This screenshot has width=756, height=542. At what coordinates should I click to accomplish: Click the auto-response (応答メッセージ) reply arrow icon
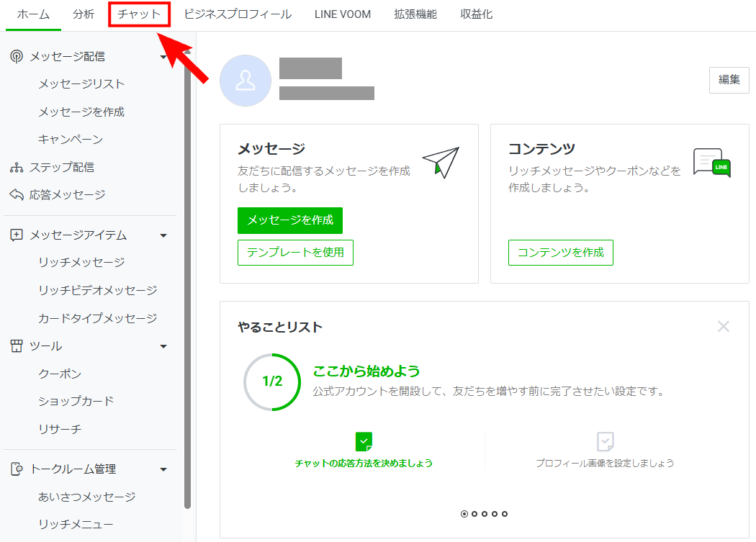click(x=17, y=195)
